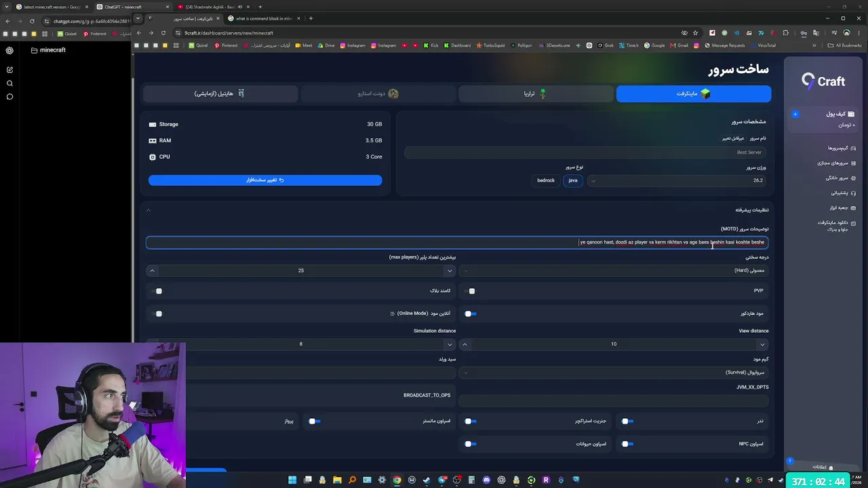Viewport: 868px width, 488px height.
Task: Bookmark this page with the star icon
Action: [695, 33]
